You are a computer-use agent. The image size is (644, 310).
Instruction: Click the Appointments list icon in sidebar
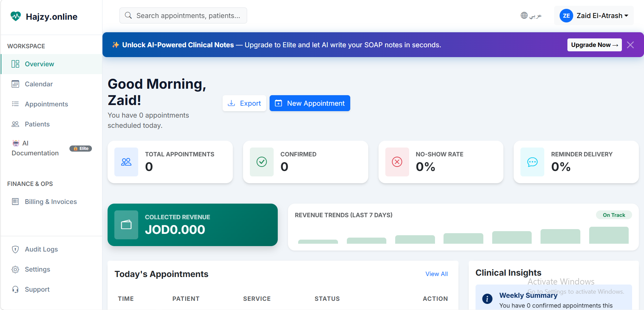click(x=15, y=104)
